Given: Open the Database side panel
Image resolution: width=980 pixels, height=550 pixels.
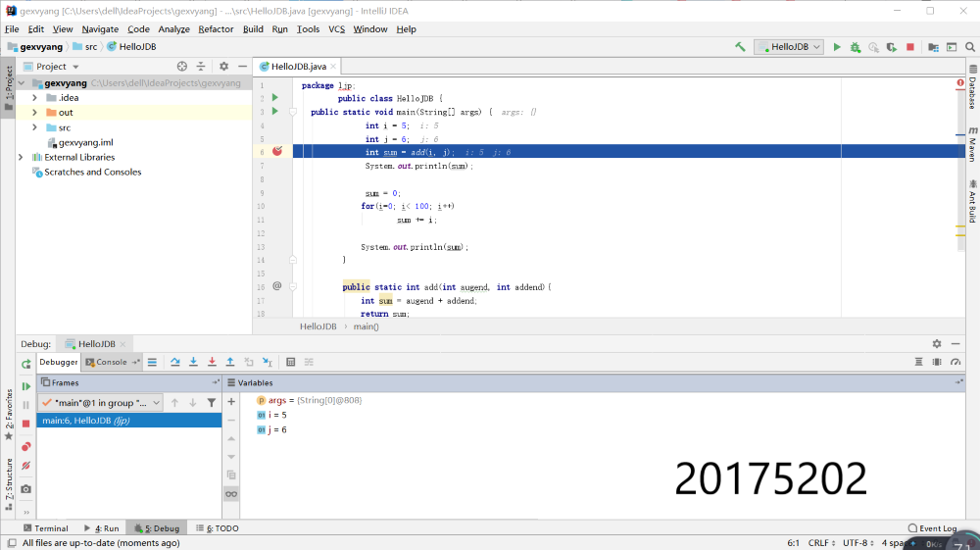Looking at the screenshot, I should pyautogui.click(x=972, y=87).
